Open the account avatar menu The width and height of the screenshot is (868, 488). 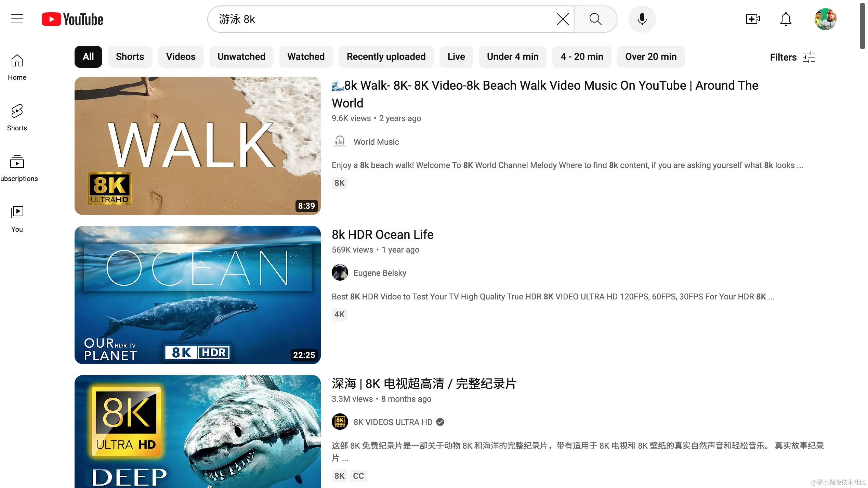[825, 19]
